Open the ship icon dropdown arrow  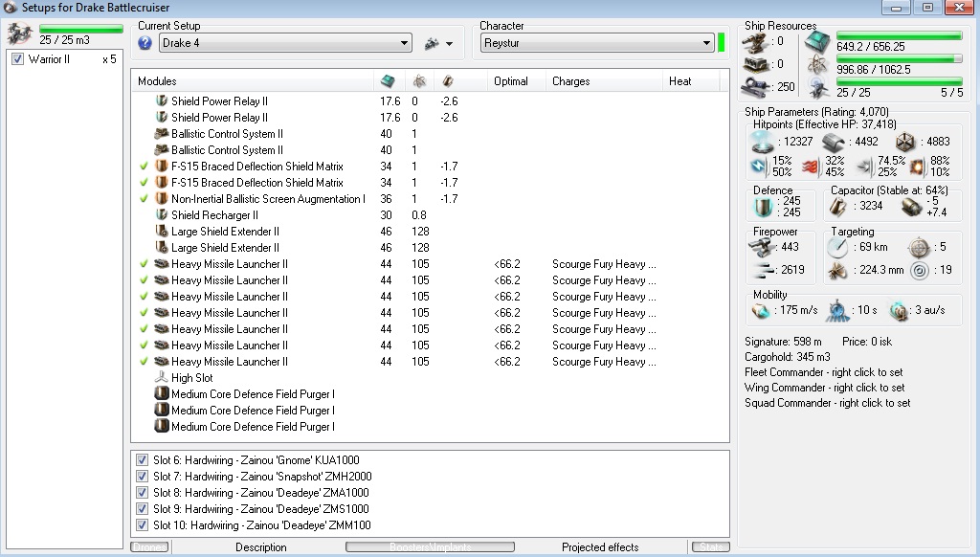(x=449, y=44)
